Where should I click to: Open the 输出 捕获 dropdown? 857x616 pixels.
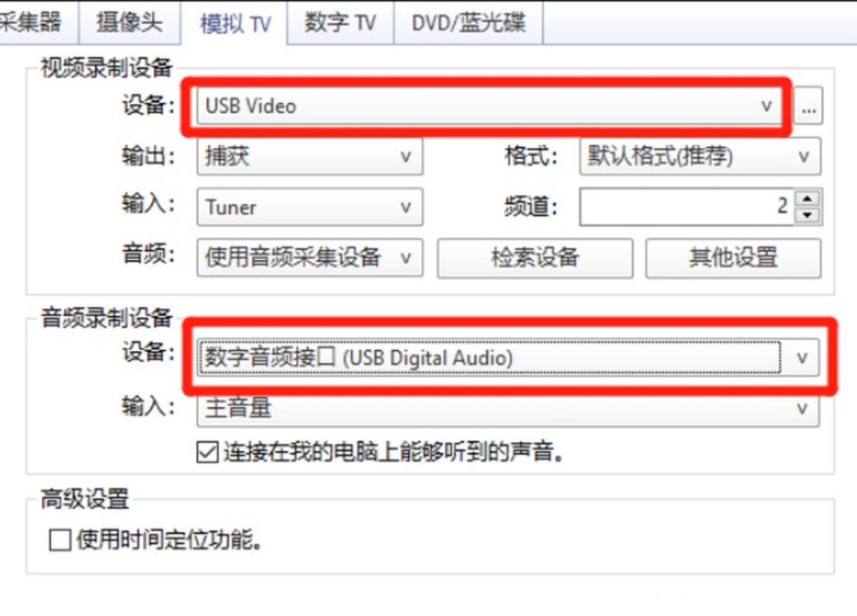pos(309,157)
